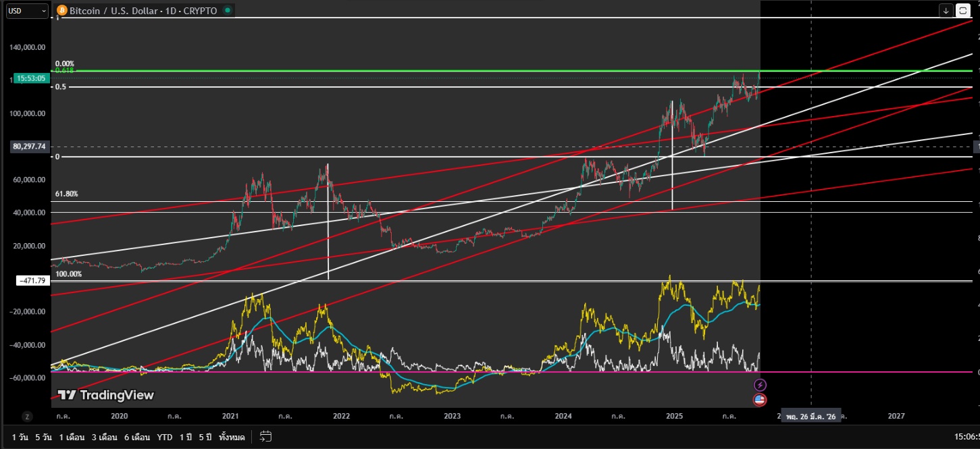This screenshot has height=449, width=980.
Task: Click the 0.00% Fibonacci level label
Action: [x=64, y=63]
